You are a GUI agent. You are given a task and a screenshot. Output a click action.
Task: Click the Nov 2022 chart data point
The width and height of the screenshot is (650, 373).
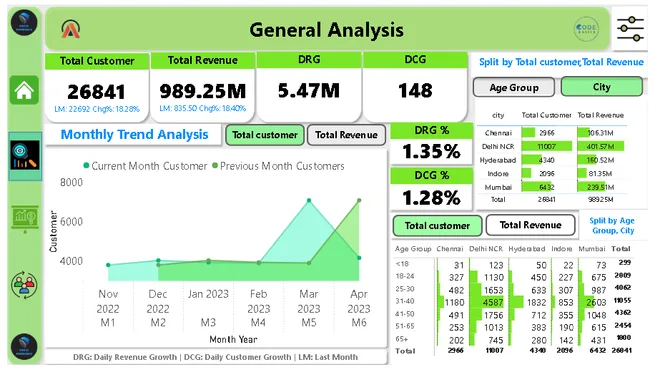pos(108,265)
